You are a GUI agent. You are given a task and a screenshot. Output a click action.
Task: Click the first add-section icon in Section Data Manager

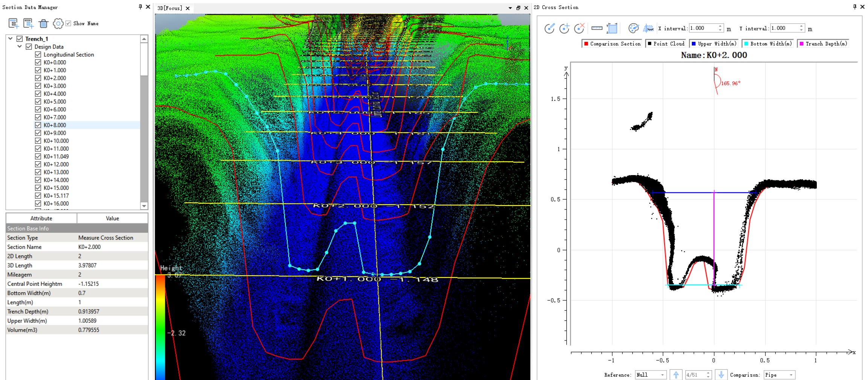[x=14, y=24]
